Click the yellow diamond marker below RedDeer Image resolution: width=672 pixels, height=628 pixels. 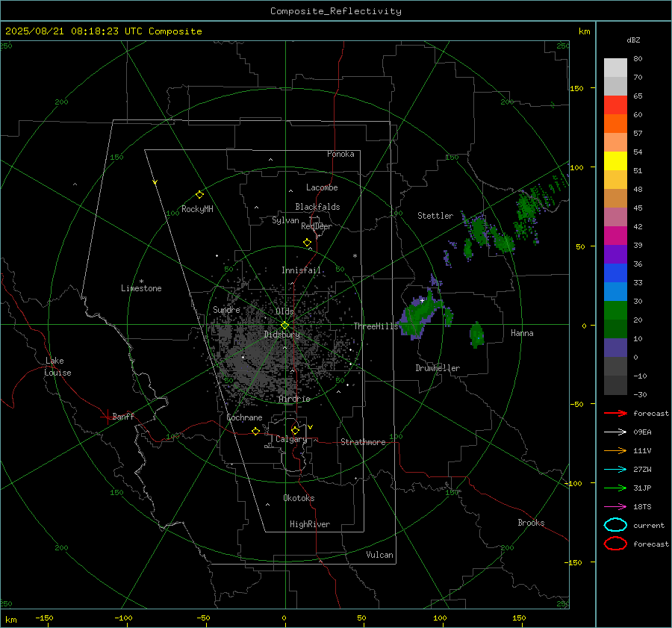point(307,243)
